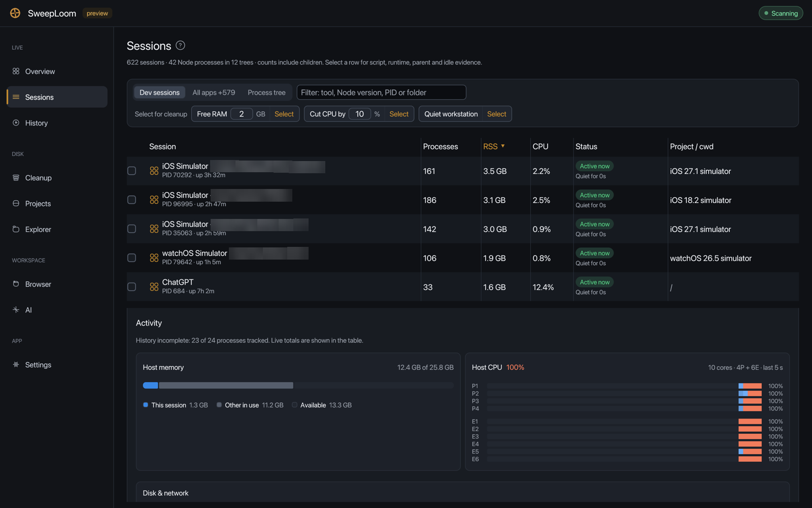Click the Host memory usage bar

298,386
